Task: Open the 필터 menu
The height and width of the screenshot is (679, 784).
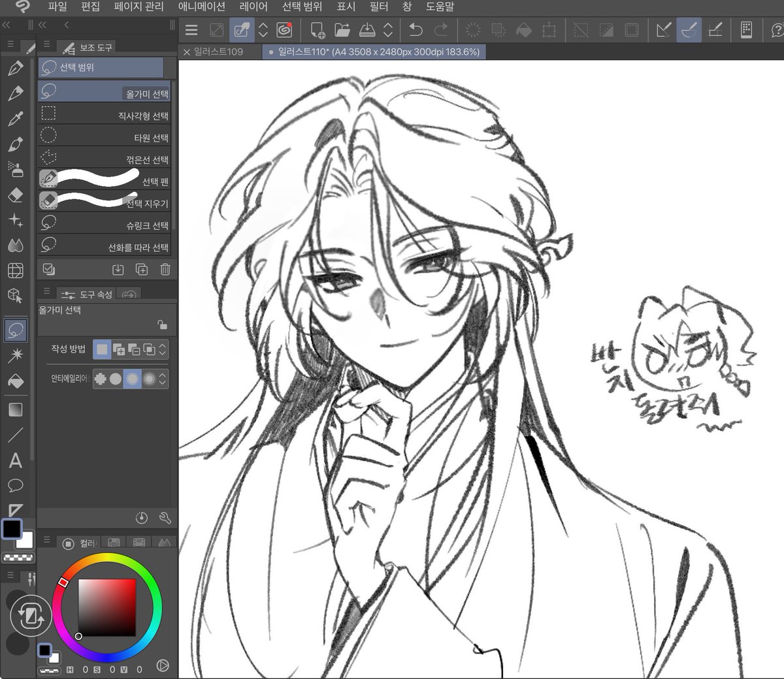Action: tap(379, 7)
